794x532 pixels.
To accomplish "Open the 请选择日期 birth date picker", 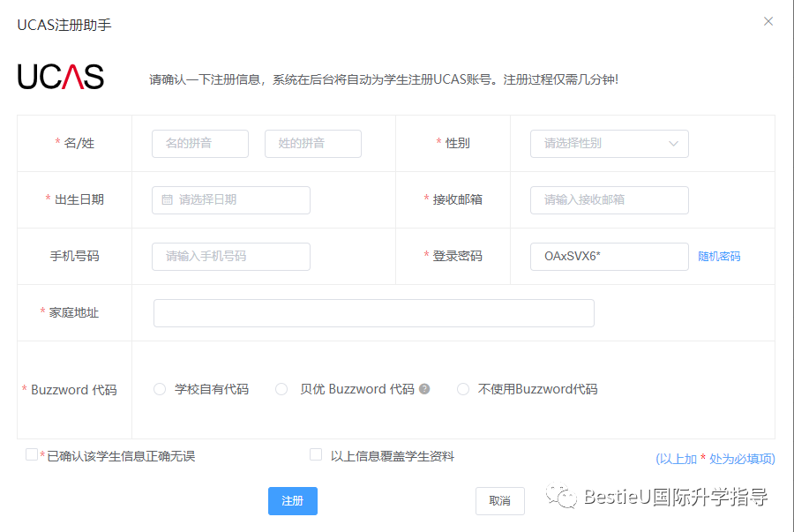I will coord(231,200).
